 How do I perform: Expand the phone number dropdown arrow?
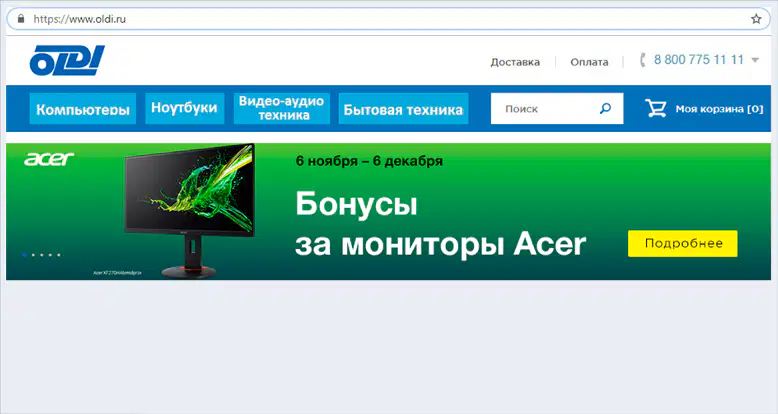point(755,60)
